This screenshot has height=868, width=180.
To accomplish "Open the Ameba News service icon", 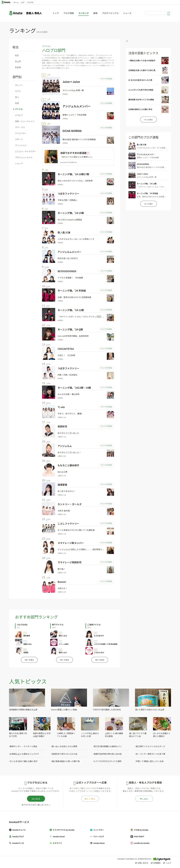I will click(x=91, y=843).
